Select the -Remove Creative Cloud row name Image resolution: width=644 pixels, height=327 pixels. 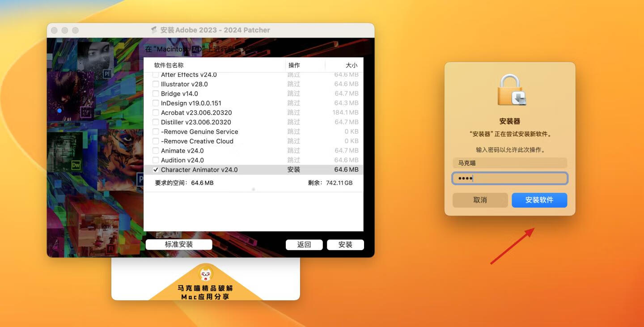(197, 141)
